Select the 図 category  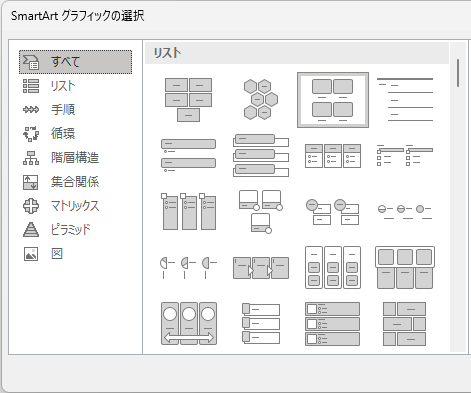pyautogui.click(x=75, y=254)
